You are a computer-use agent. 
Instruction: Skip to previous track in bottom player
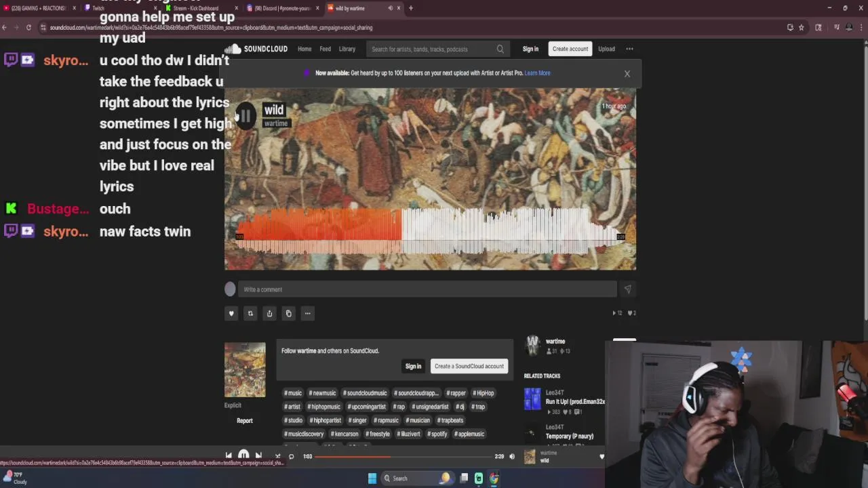tap(229, 456)
